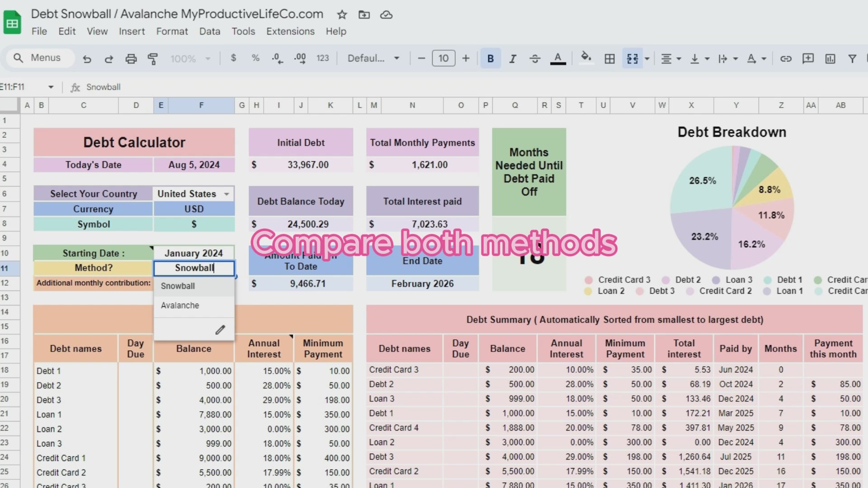
Task: Toggle bold formatting
Action: pos(491,58)
